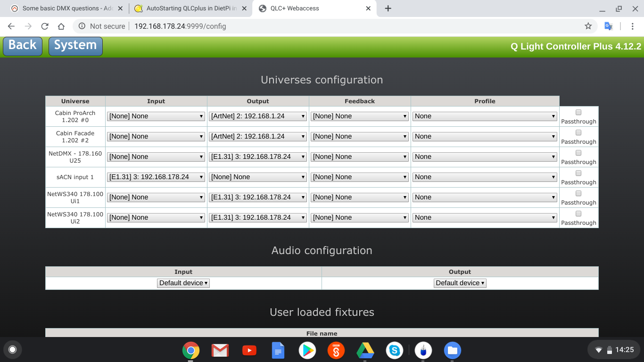
Task: Click the Audio configuration heading
Action: click(322, 251)
